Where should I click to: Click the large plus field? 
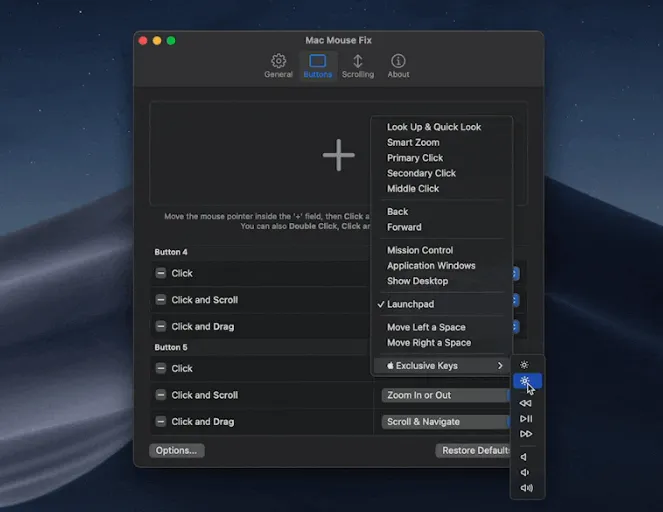338,154
